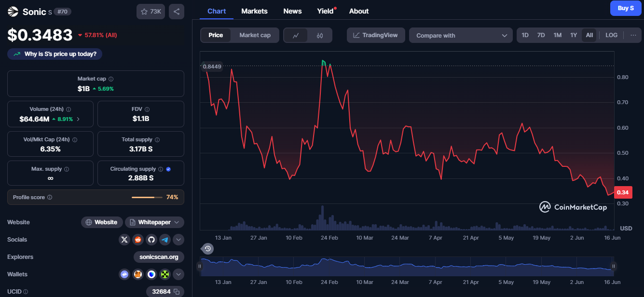Click the chart peak near 24 Feb
Viewport: 644px width, 297px height.
(323, 61)
